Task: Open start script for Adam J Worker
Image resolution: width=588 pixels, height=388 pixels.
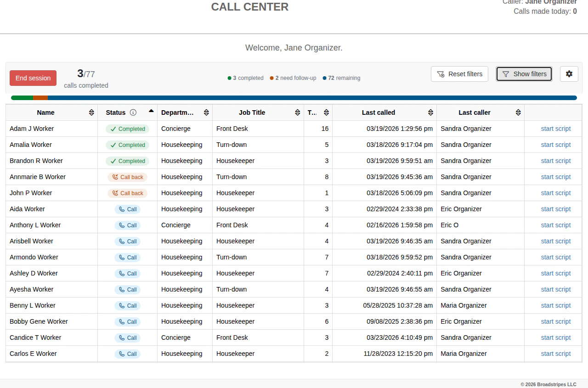Action: point(556,129)
